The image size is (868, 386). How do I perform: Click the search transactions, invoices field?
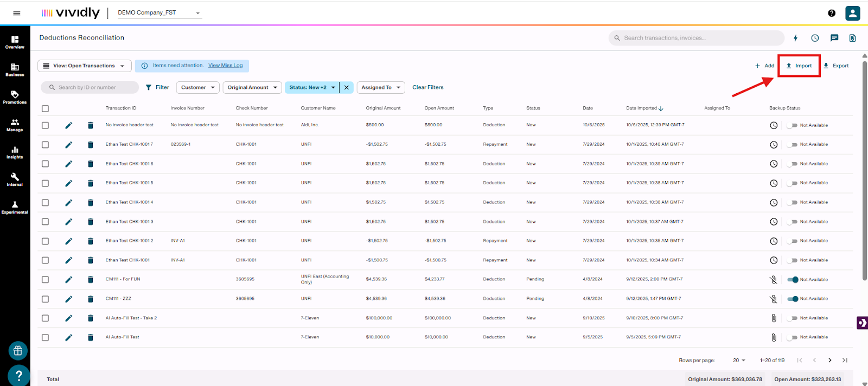tap(700, 38)
